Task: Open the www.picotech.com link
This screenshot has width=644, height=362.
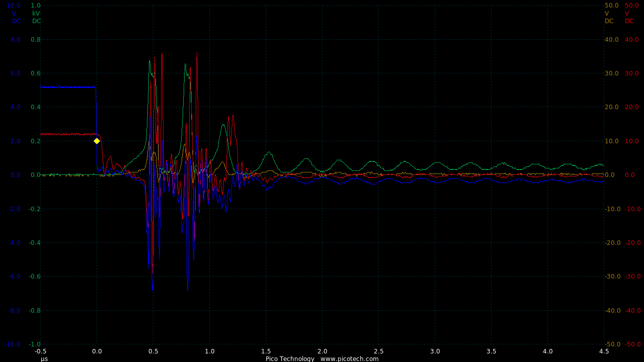Action: [x=349, y=358]
